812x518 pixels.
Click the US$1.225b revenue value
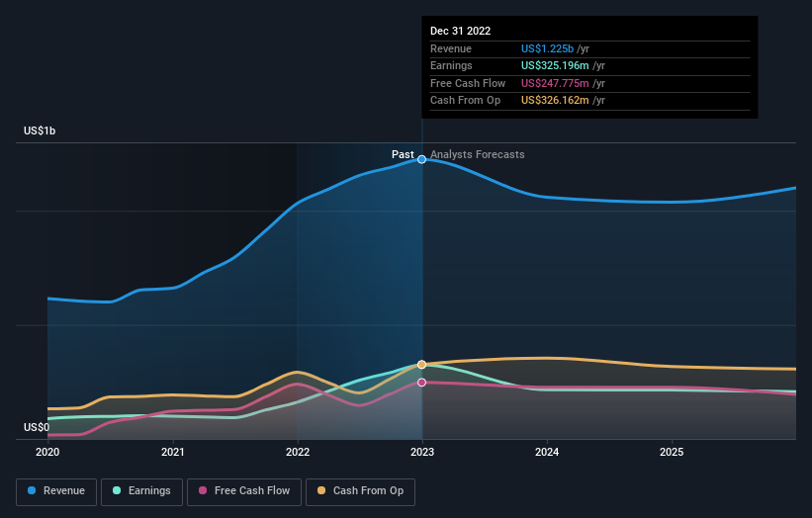547,48
